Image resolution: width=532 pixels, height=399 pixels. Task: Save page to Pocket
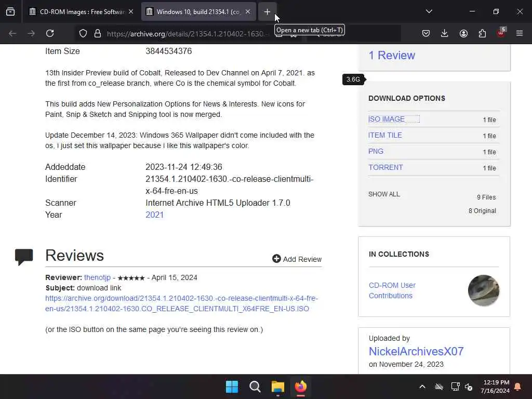pyautogui.click(x=426, y=33)
